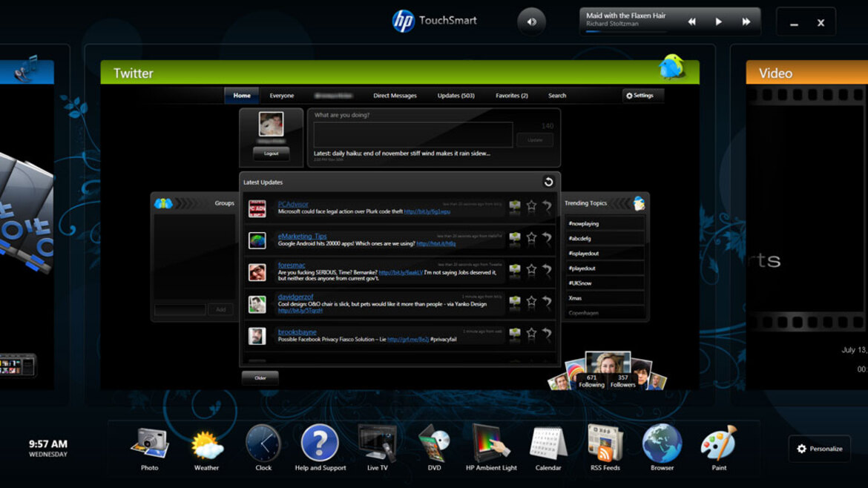
Task: Open HP Ambient Light
Action: pos(491,444)
